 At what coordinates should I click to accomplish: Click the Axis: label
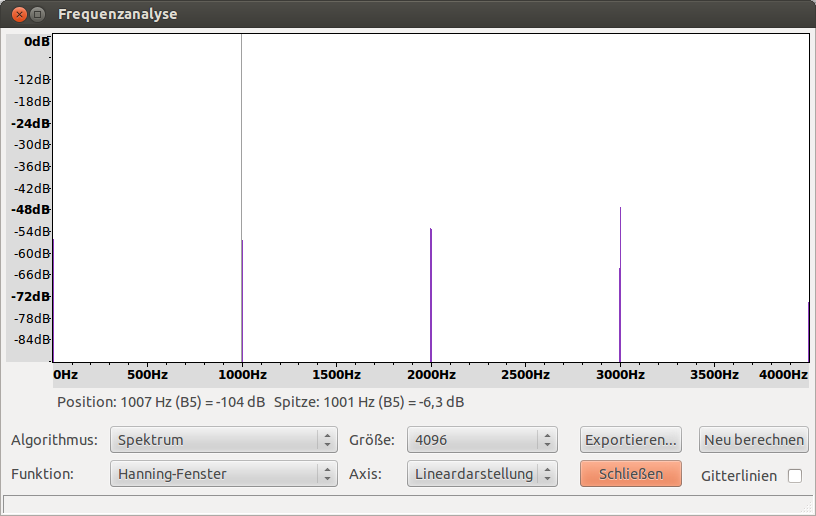pyautogui.click(x=365, y=474)
